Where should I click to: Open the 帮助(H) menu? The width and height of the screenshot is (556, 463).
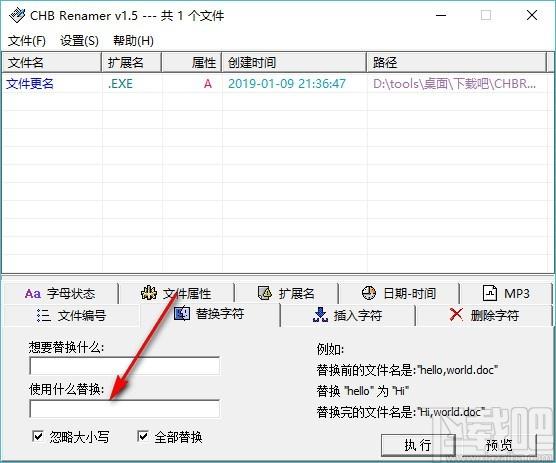click(x=133, y=41)
